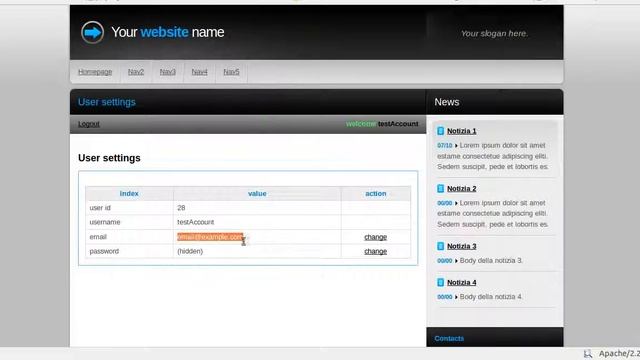Click change link in the password row
The image size is (640, 360).
(376, 251)
